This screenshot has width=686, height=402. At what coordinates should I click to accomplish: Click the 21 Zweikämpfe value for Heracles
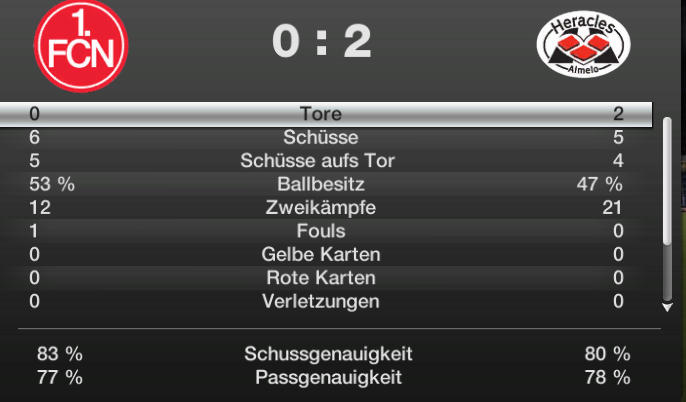(x=613, y=208)
